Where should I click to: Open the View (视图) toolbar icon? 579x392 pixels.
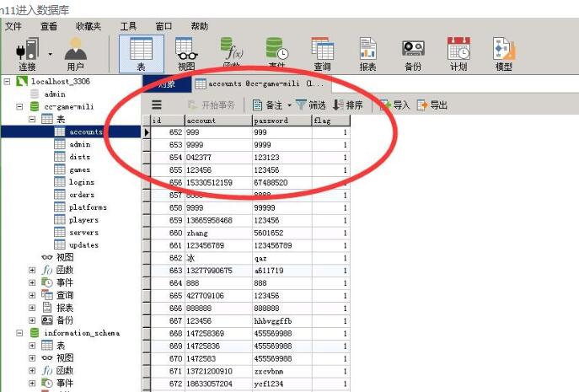185,53
